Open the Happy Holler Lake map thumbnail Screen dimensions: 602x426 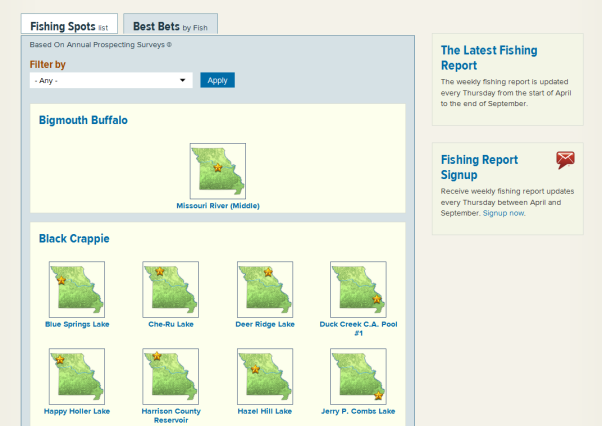point(77,376)
